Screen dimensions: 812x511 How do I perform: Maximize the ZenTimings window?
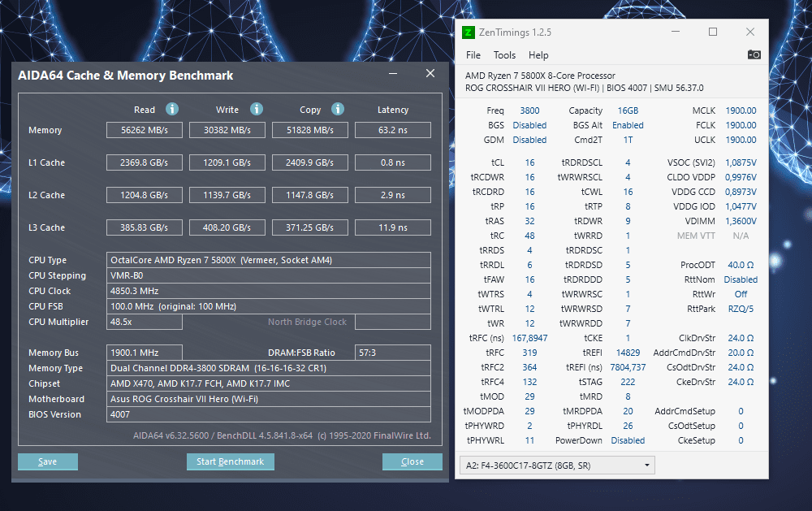tap(713, 32)
